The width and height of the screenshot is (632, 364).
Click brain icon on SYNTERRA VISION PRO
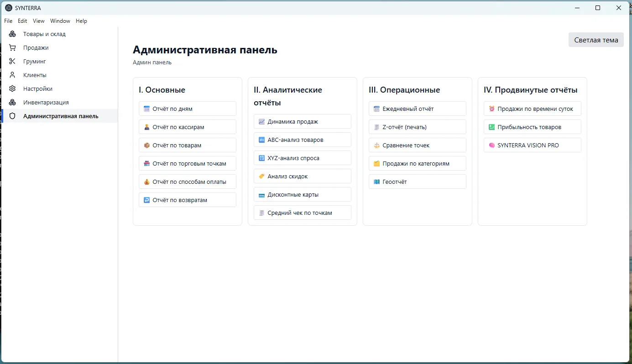pos(491,145)
